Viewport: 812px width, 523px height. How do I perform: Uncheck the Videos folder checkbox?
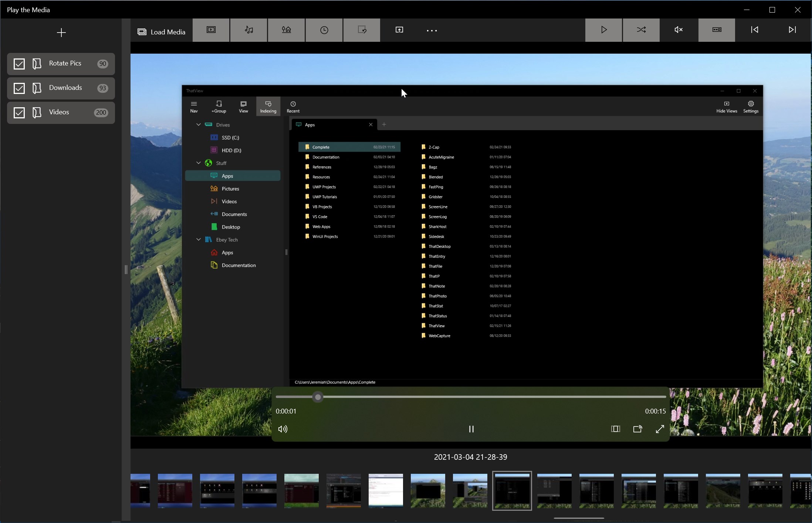click(19, 112)
